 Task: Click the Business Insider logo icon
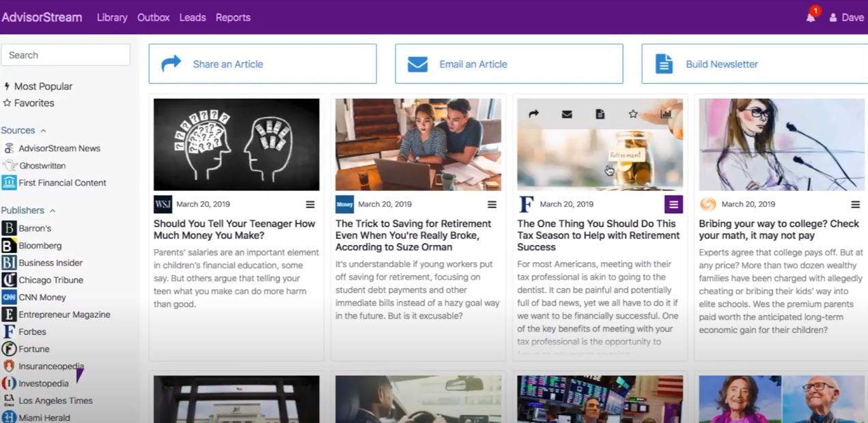[9, 263]
